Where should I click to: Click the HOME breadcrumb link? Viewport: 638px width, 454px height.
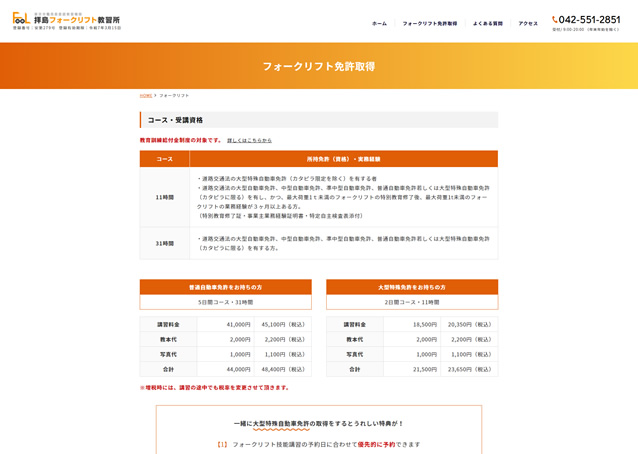pyautogui.click(x=146, y=96)
